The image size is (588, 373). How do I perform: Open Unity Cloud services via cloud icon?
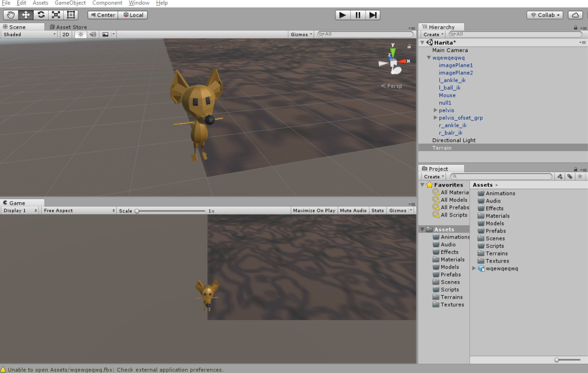click(x=575, y=15)
